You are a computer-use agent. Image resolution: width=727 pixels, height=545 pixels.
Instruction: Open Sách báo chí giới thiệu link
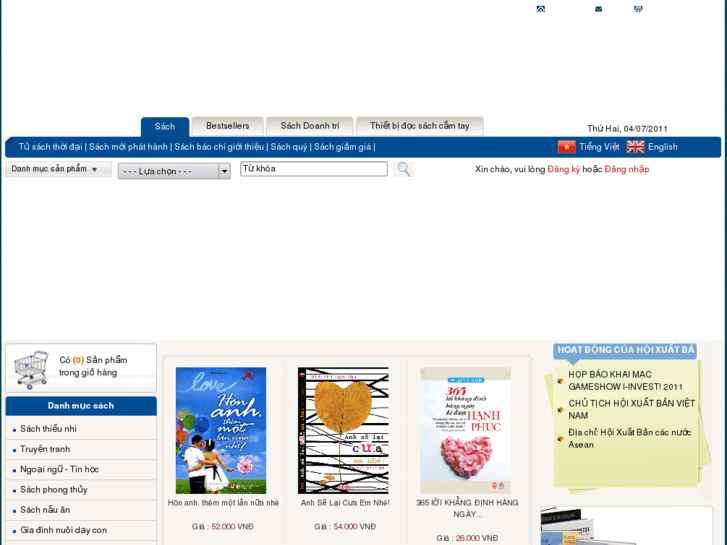[x=219, y=147]
